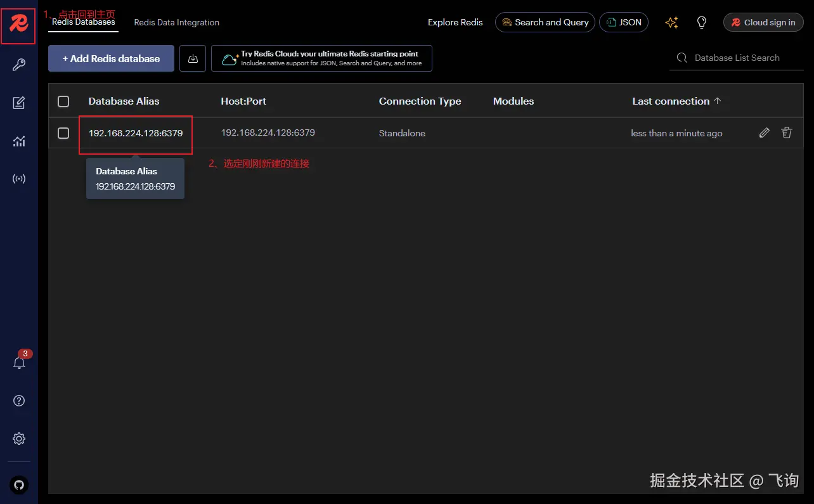
Task: Click the search magnifier icon
Action: [x=682, y=58]
